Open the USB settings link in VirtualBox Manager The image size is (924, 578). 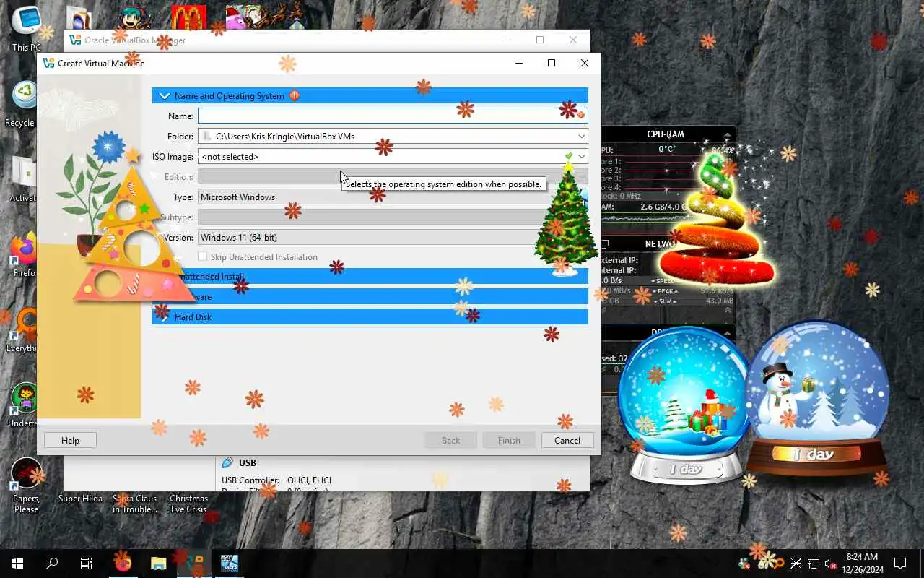[x=248, y=462]
